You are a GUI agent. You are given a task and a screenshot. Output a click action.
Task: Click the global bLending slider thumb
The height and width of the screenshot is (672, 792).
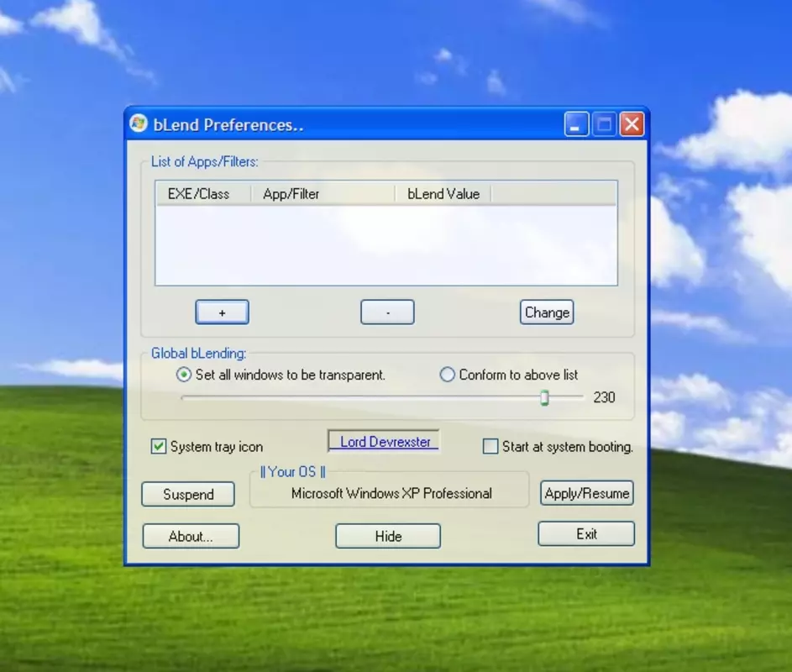[544, 397]
